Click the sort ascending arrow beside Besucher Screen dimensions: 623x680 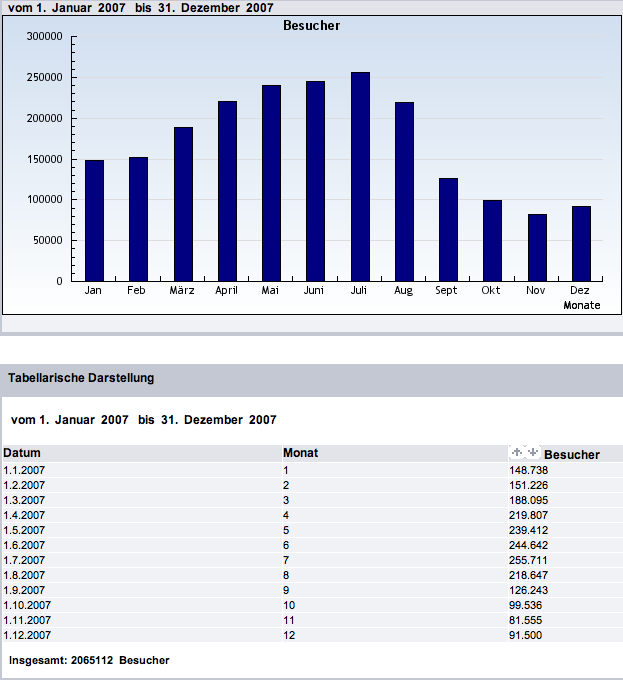pos(517,453)
